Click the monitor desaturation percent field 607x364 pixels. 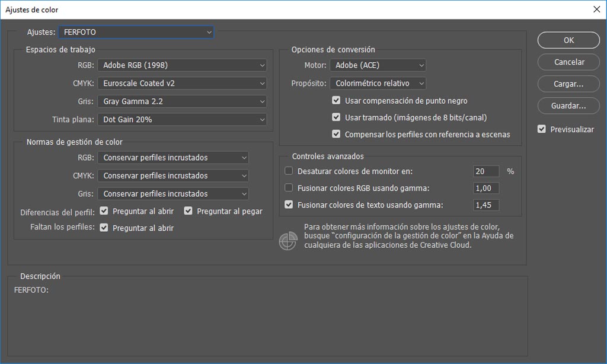486,171
